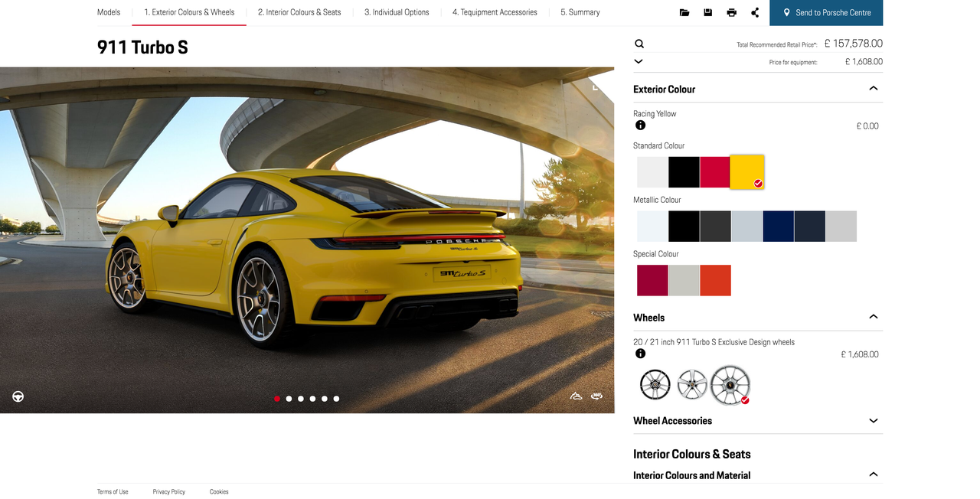The width and height of the screenshot is (980, 499).
Task: Pick the dark blue metallic colour swatch
Action: point(778,226)
